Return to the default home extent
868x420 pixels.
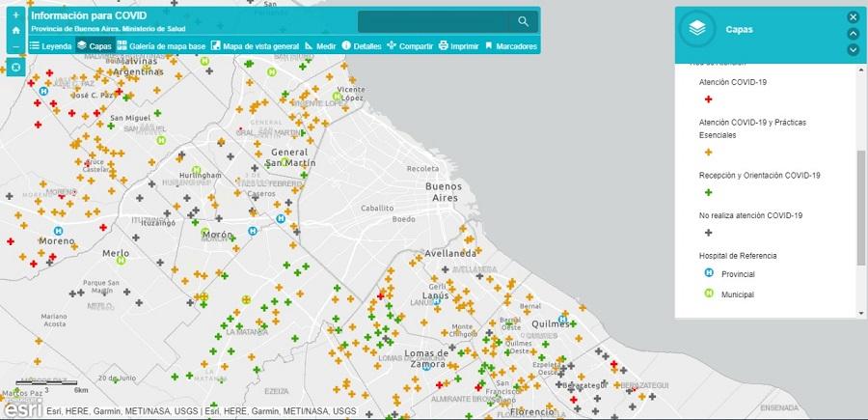pos(15,31)
